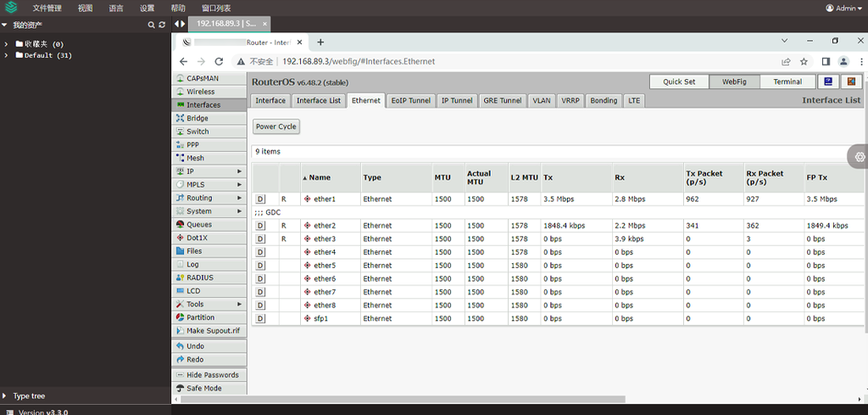The image size is (868, 415).
Task: Expand the Type tree panel
Action: coord(6,396)
